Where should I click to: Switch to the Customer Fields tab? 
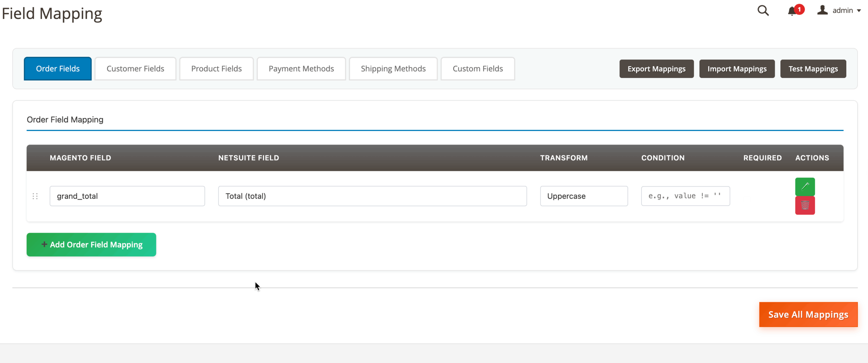click(135, 69)
